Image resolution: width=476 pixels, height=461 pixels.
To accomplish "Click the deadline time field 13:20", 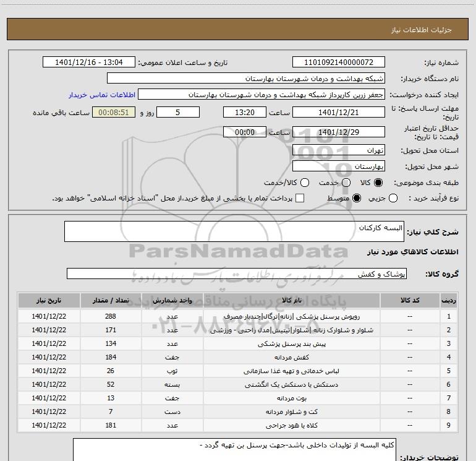I will point(245,113).
